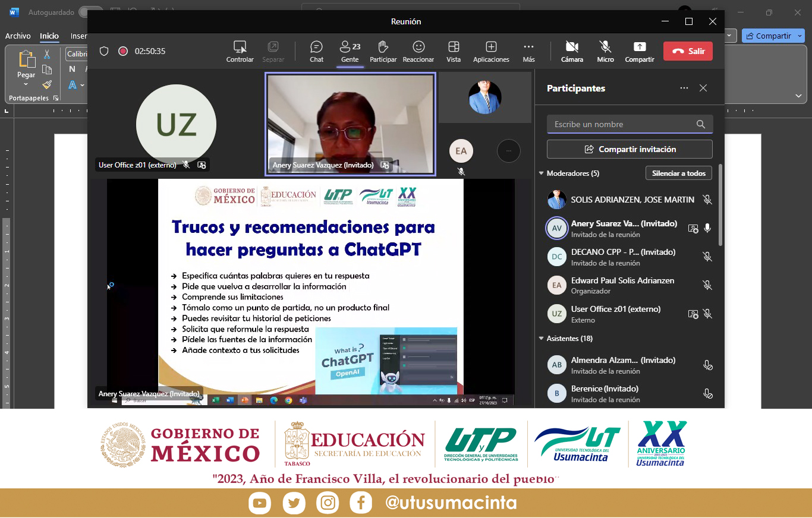Click the search magnifier in participants panel

click(x=701, y=124)
